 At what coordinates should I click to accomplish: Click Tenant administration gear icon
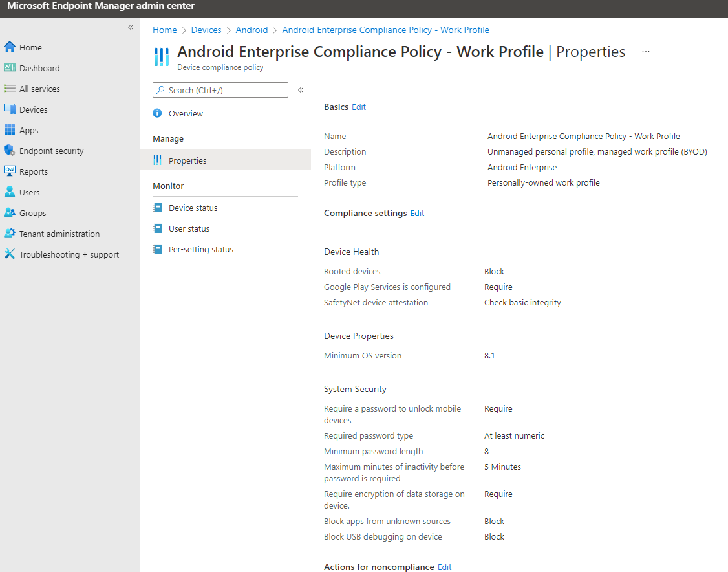pyautogui.click(x=10, y=234)
